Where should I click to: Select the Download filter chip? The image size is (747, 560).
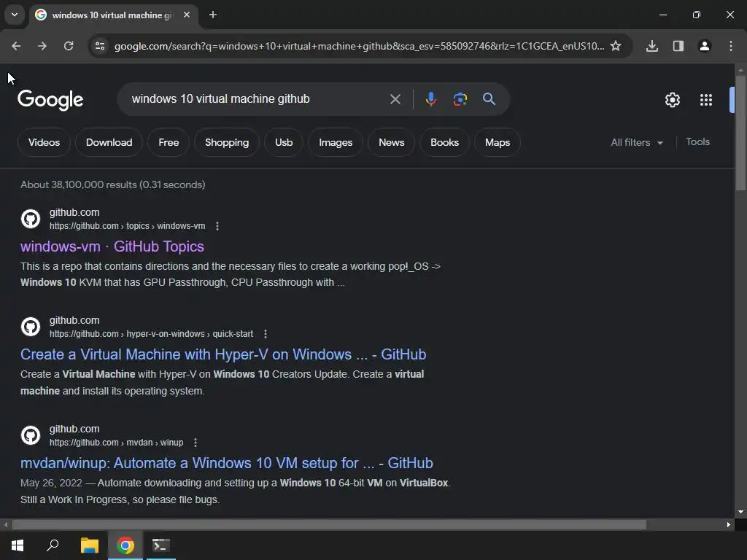tap(109, 142)
